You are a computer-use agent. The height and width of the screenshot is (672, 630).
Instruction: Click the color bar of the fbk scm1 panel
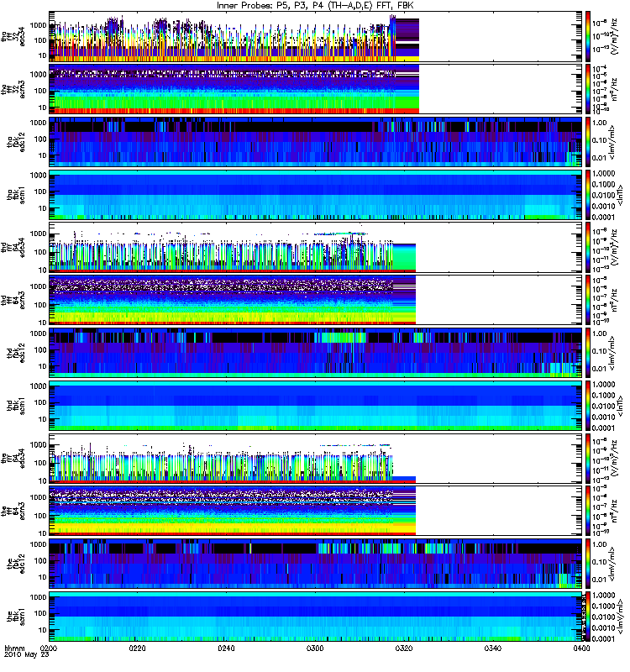(588, 617)
